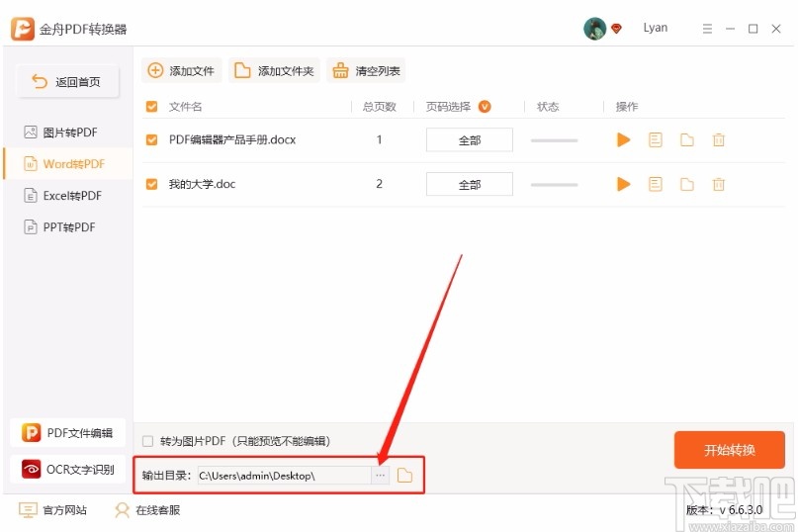Open the user avatar profile
Screen dimensions: 798x532
point(594,29)
